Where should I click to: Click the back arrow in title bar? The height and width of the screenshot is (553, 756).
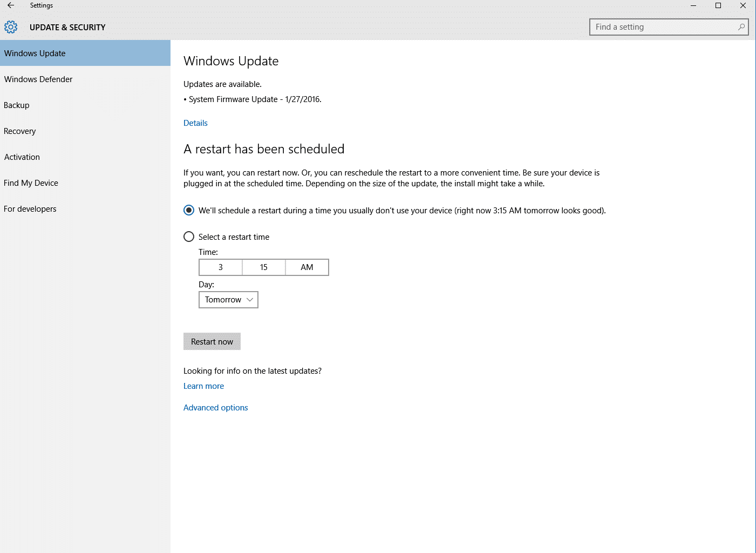pos(11,5)
